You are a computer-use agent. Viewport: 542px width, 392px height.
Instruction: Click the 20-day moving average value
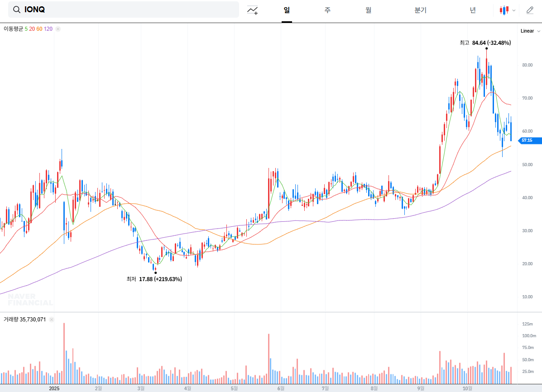click(x=32, y=29)
